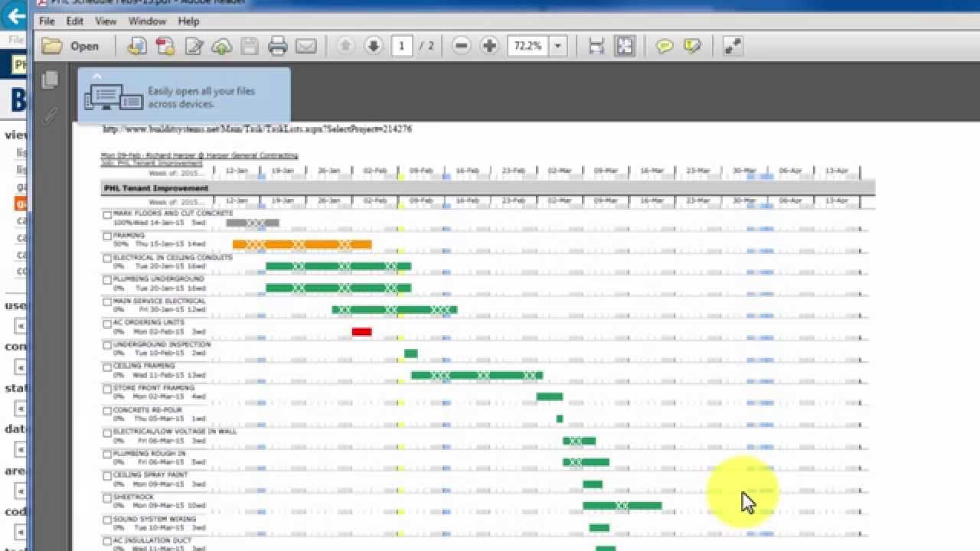980x551 pixels.
Task: Select the highlight text tool
Action: point(692,46)
